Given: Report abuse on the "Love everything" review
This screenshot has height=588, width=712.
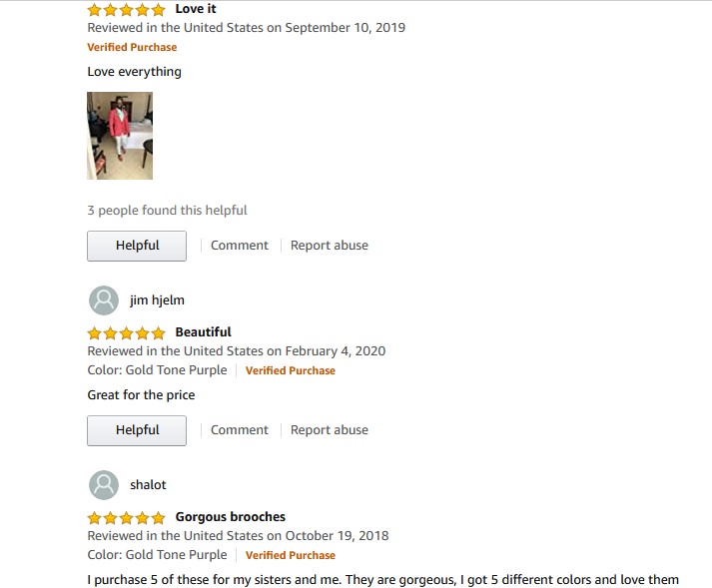Looking at the screenshot, I should point(329,246).
